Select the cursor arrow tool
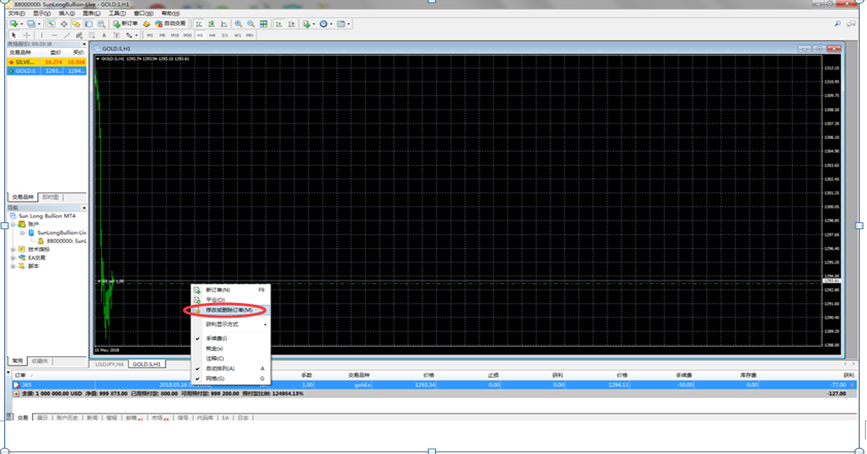This screenshot has width=867, height=454. [12, 35]
